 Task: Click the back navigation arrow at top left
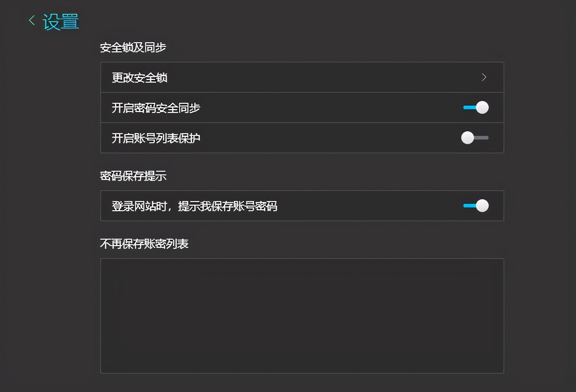click(x=31, y=20)
